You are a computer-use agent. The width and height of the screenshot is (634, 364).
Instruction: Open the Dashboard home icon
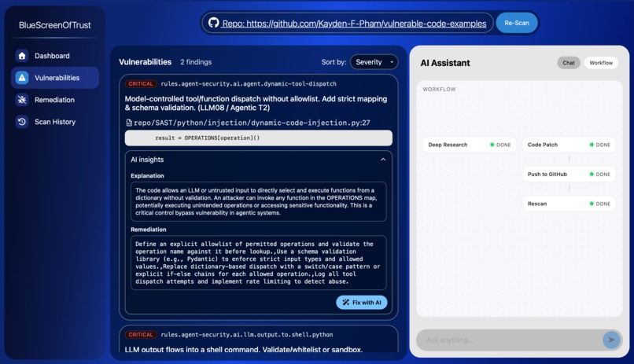pyautogui.click(x=22, y=56)
